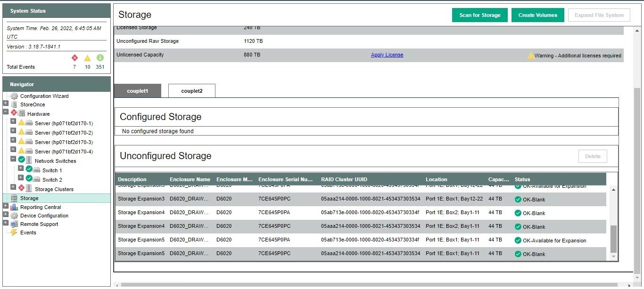Click the Events lightning bolt icon
Screen dimensions: 644x289
click(x=14, y=233)
